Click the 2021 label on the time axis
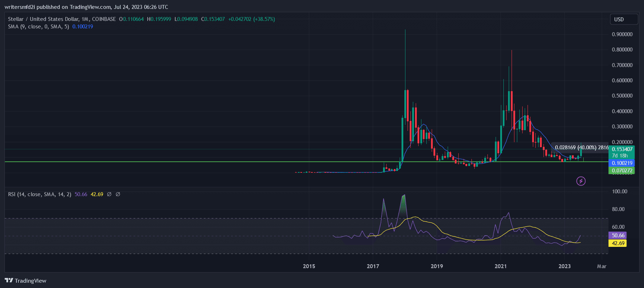The width and height of the screenshot is (644, 288). [x=501, y=266]
